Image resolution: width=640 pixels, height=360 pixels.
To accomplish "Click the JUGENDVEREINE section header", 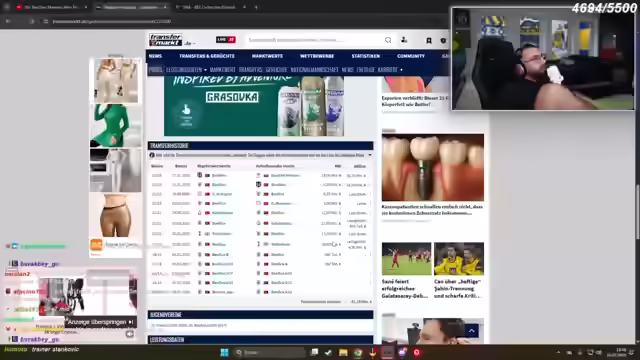I will pyautogui.click(x=260, y=315).
